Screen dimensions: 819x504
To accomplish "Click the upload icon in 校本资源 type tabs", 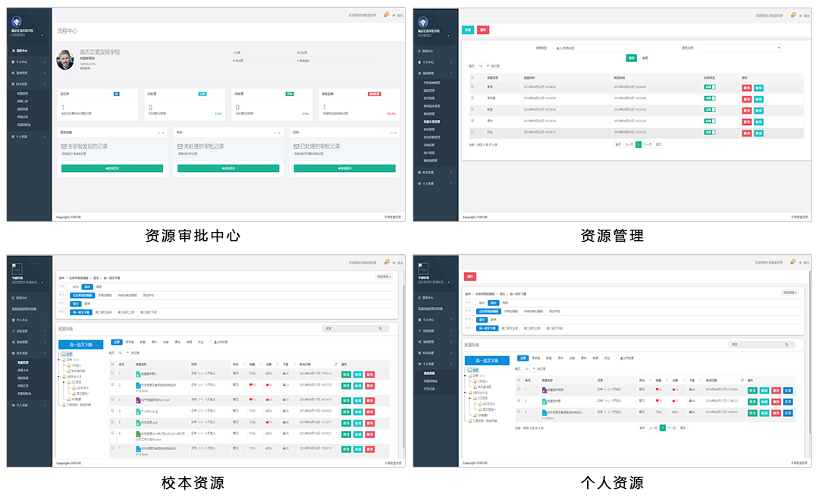I will pyautogui.click(x=215, y=342).
